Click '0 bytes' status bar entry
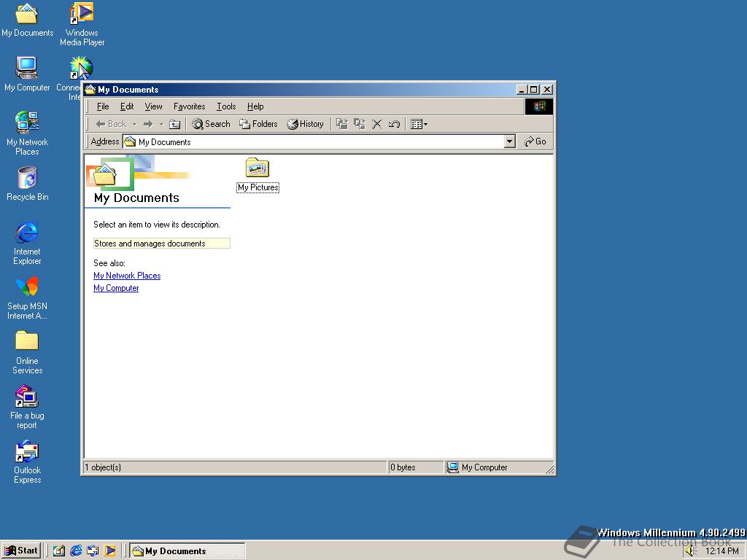The width and height of the screenshot is (747, 560). pyautogui.click(x=403, y=467)
